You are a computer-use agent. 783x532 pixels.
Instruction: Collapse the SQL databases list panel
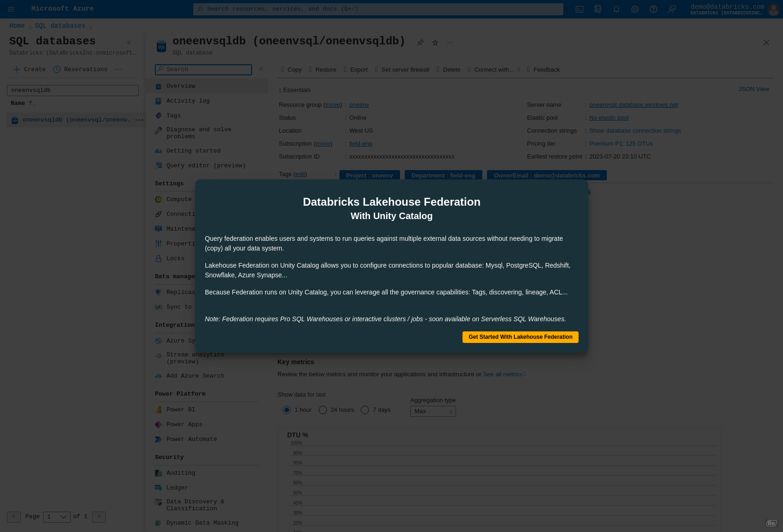click(129, 43)
